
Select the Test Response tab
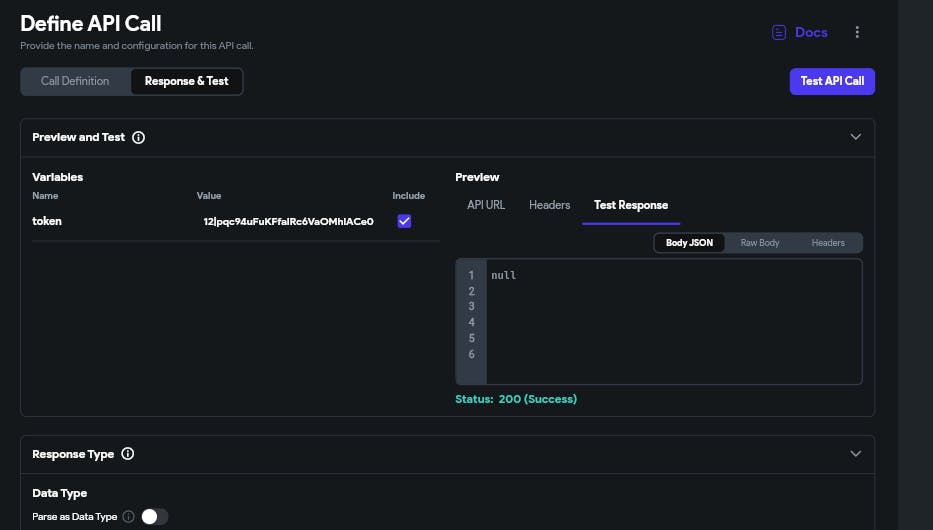[631, 205]
